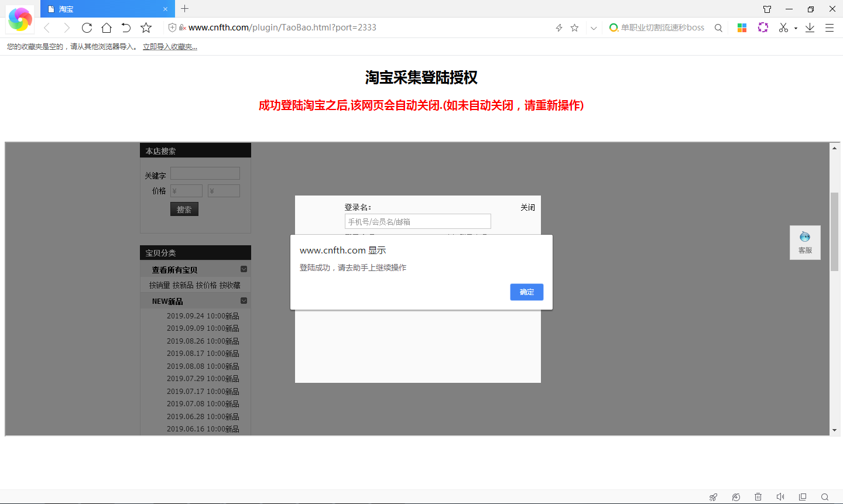The image size is (843, 504).
Task: Sort by 按价格
Action: 206,285
